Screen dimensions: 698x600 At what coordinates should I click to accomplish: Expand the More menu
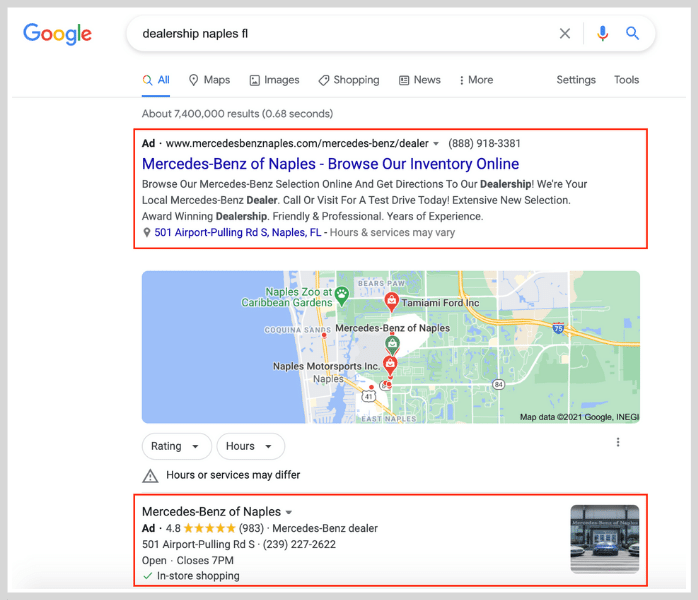pos(476,80)
